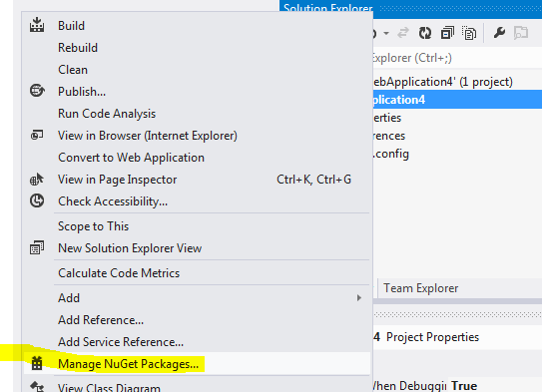Click the Preview Selected Items toolbar icon
542x392 pixels.
[x=521, y=33]
